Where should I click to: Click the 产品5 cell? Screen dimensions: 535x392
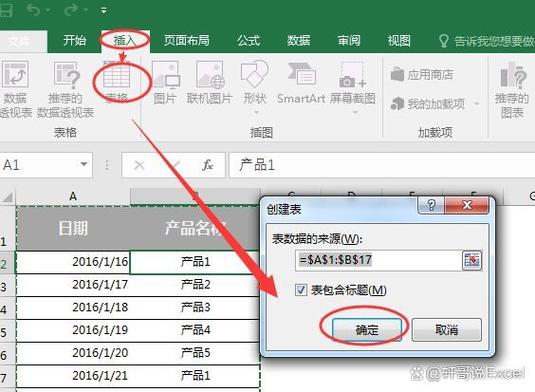tap(195, 353)
